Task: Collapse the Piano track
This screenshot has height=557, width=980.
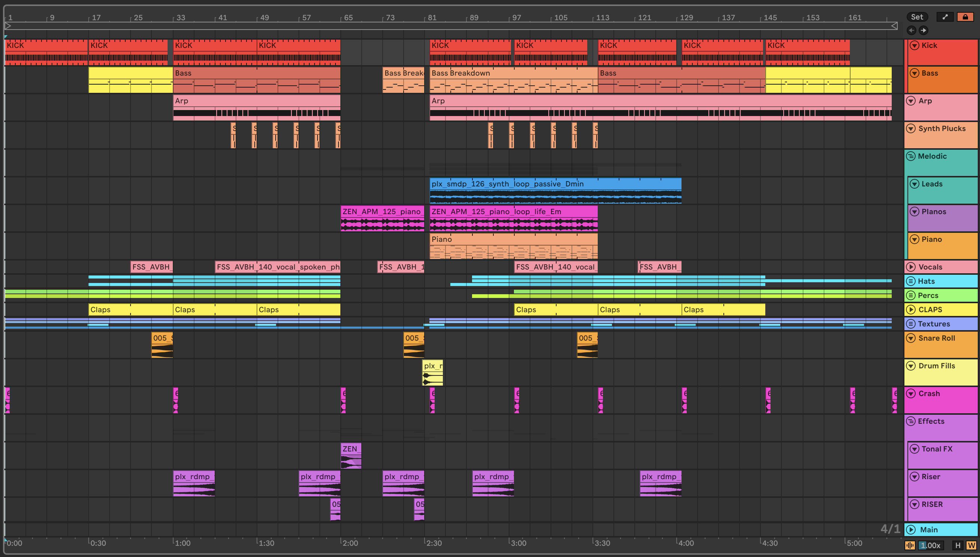Action: pos(914,239)
